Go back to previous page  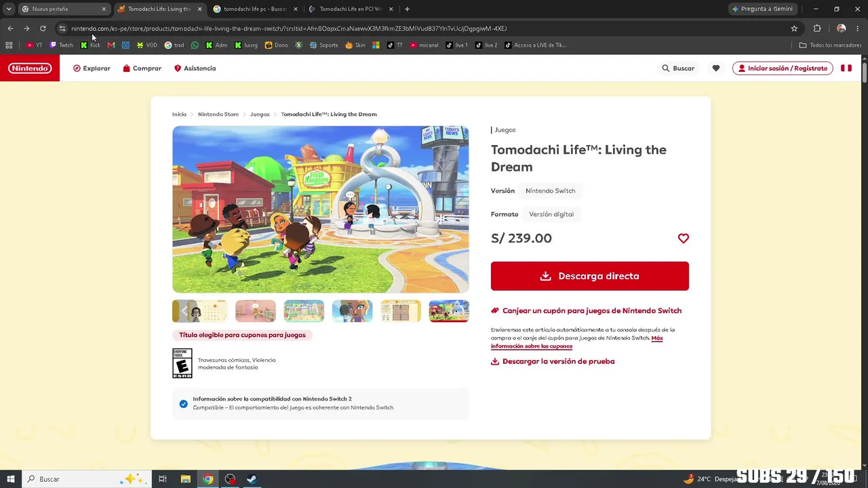pyautogui.click(x=10, y=28)
